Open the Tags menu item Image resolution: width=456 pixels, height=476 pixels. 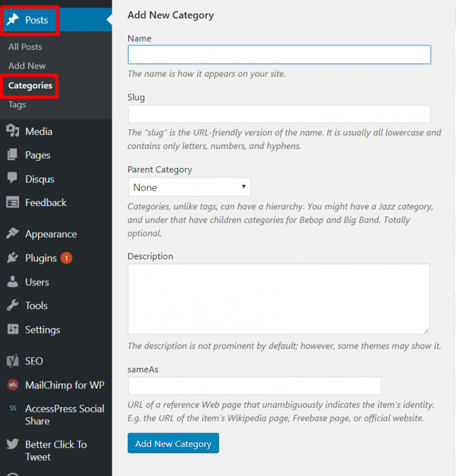tap(18, 104)
